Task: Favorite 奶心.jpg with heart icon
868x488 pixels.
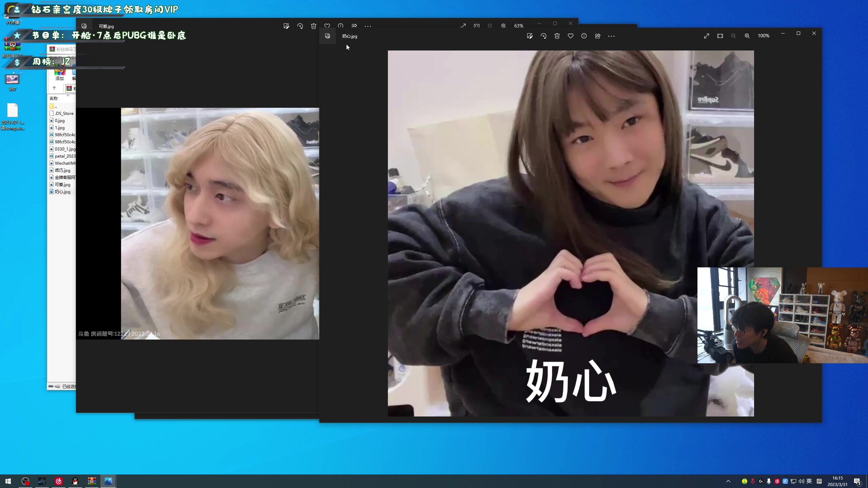Action: 571,36
